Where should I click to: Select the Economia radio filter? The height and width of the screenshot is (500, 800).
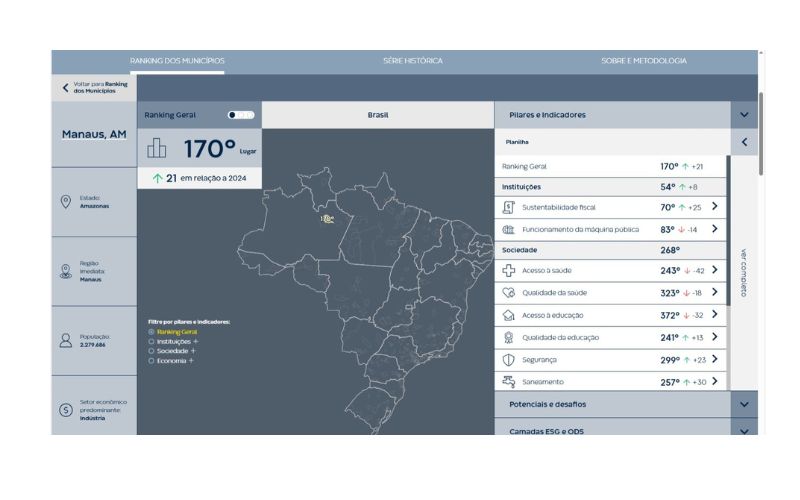coord(151,361)
